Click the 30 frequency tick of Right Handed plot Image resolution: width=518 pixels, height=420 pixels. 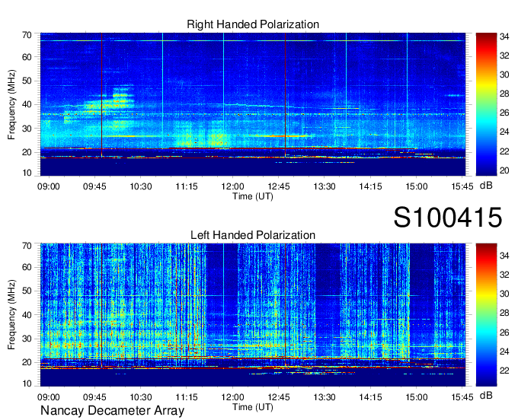(27, 129)
